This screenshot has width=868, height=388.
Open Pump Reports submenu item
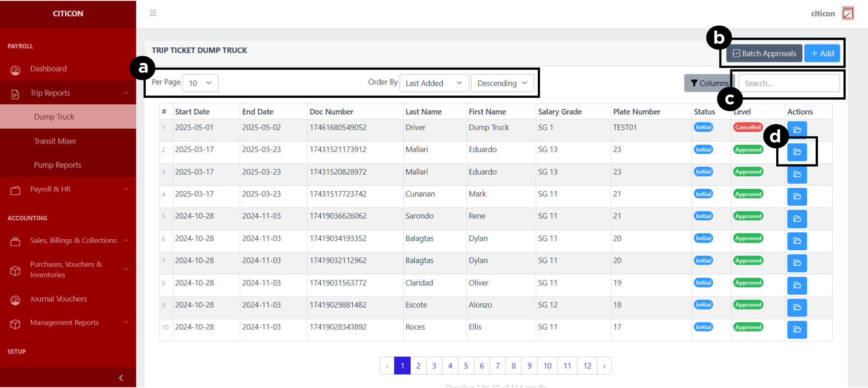57,165
